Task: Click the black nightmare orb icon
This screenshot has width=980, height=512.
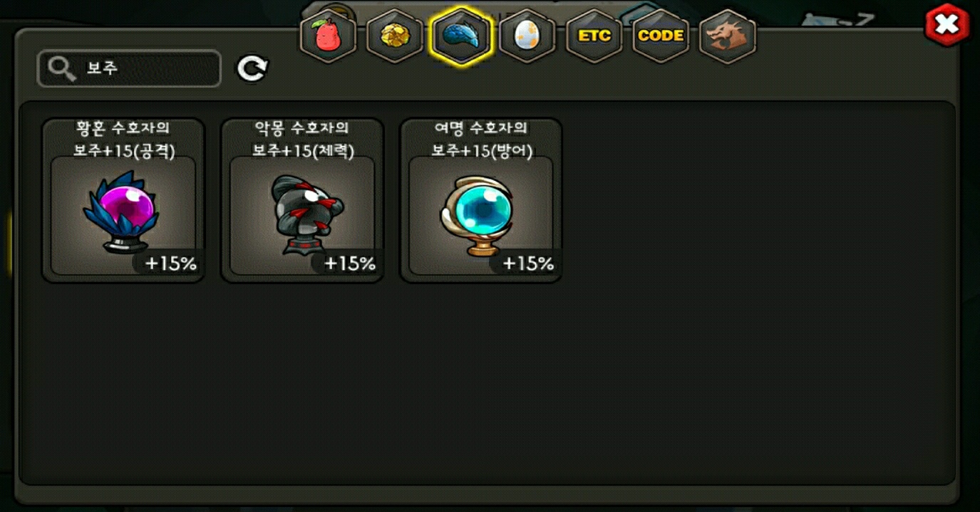Action: pos(306,214)
